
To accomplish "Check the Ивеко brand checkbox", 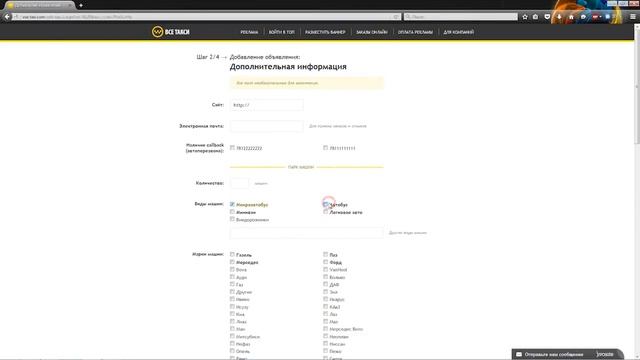I will (x=232, y=299).
